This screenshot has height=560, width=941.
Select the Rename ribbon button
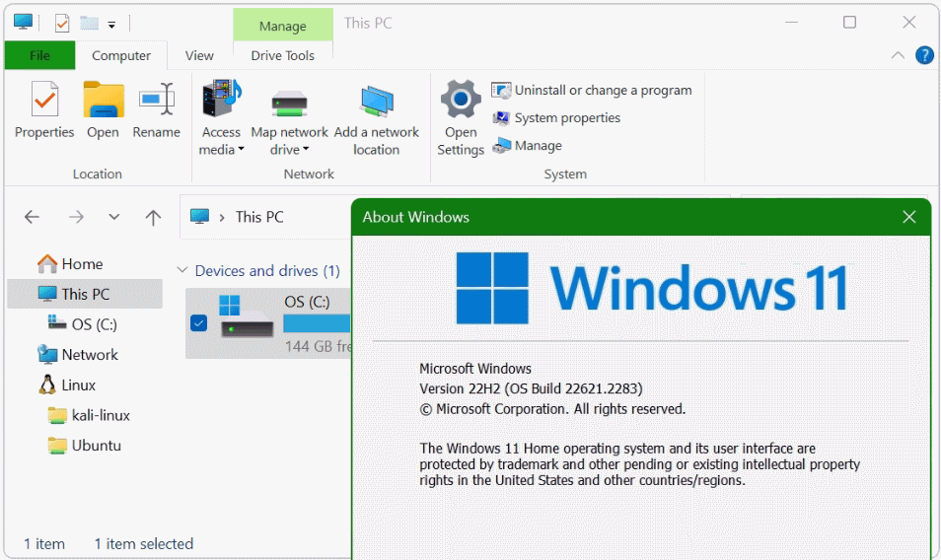[x=156, y=109]
